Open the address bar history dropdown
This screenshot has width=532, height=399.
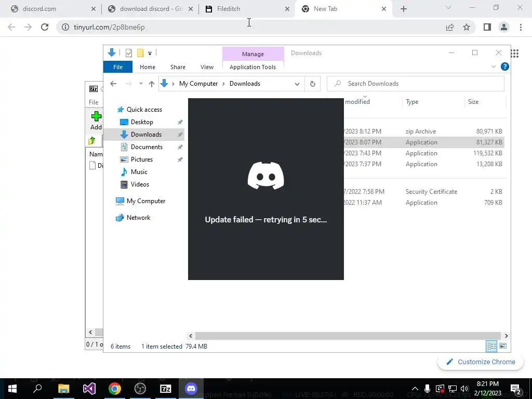point(297,84)
